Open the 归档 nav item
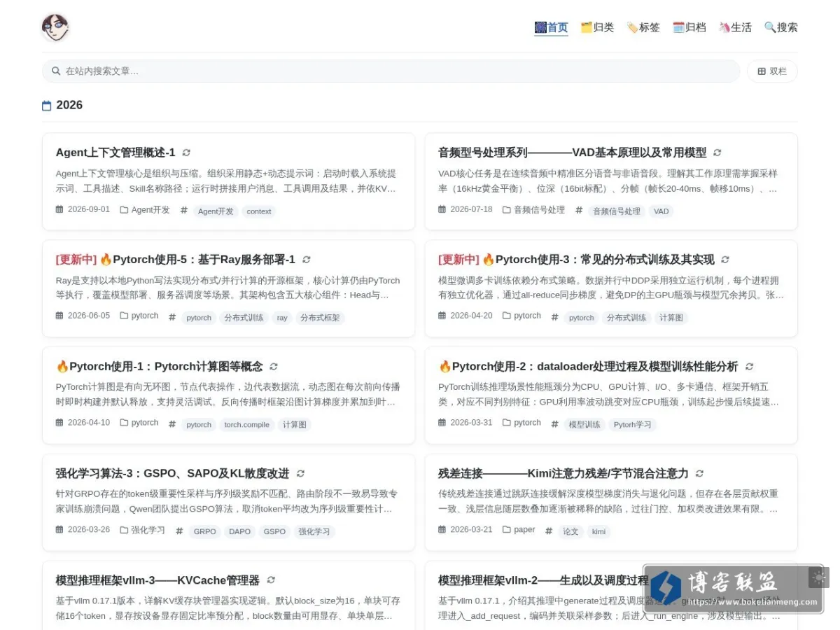The image size is (840, 630). point(689,28)
